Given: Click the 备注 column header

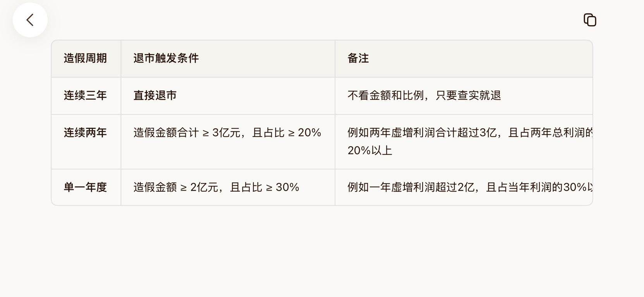Looking at the screenshot, I should pyautogui.click(x=358, y=58).
